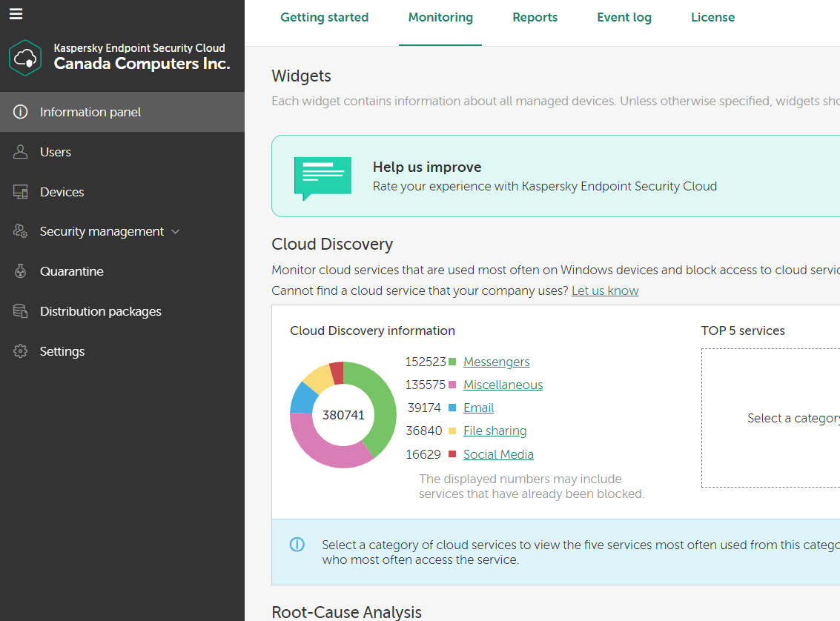
Task: Click the green Messengers color swatch
Action: [x=452, y=362]
